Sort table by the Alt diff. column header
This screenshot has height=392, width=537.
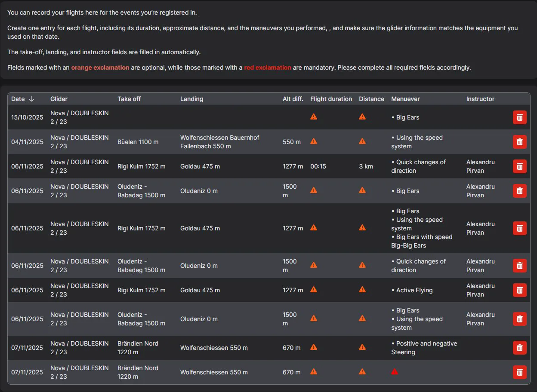pos(293,99)
